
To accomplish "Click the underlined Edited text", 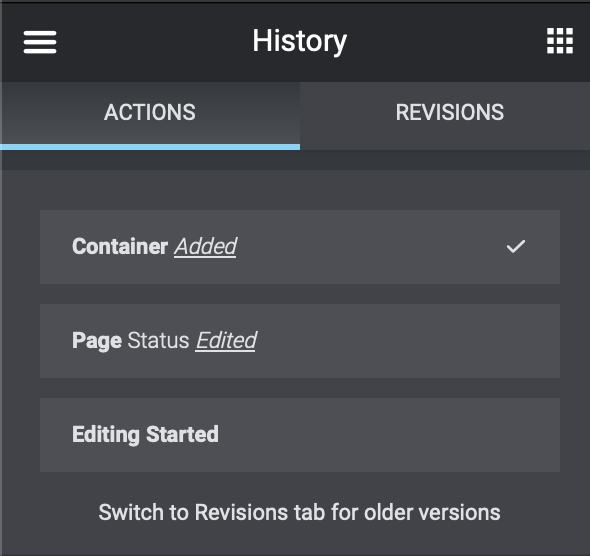I will [x=226, y=341].
